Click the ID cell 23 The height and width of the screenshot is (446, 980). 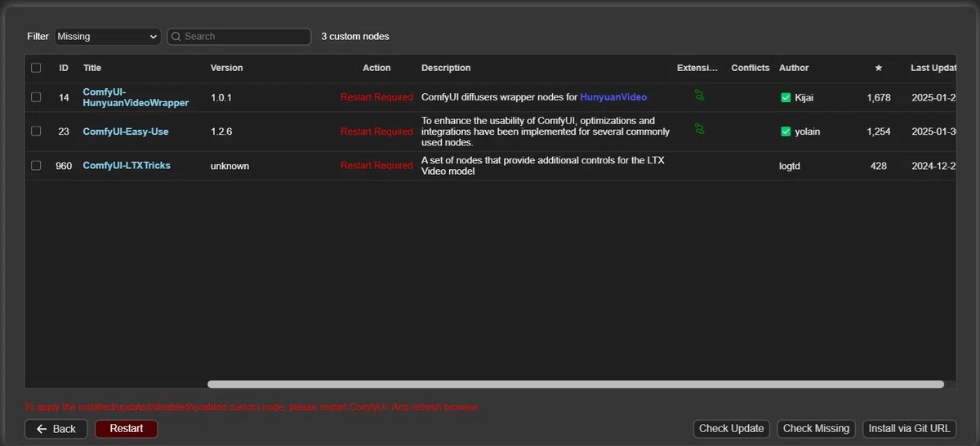(x=64, y=132)
